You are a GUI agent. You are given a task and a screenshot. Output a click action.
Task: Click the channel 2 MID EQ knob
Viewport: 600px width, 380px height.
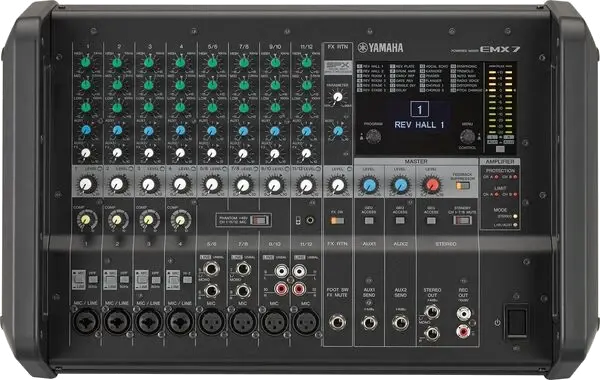click(117, 85)
